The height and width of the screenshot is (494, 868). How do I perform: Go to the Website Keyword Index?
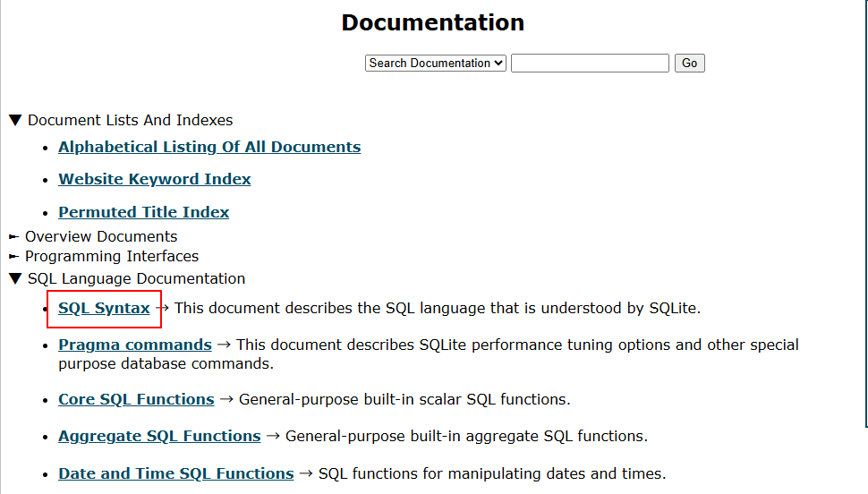[155, 180]
